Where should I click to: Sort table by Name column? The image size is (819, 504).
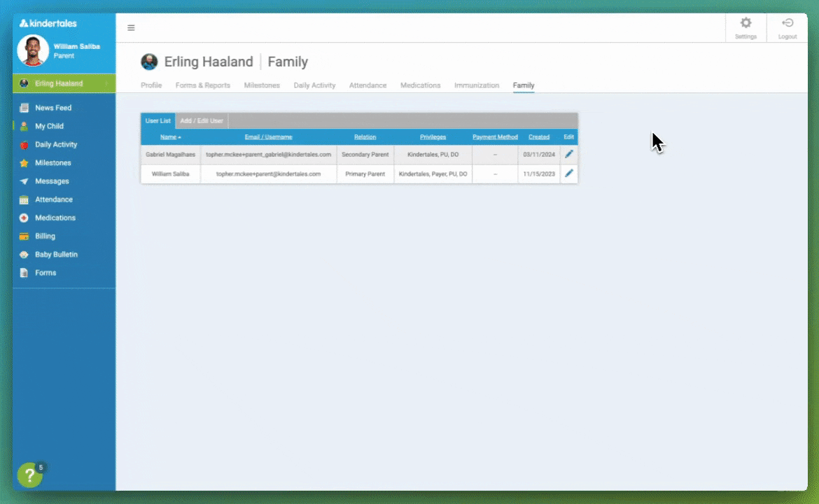169,137
